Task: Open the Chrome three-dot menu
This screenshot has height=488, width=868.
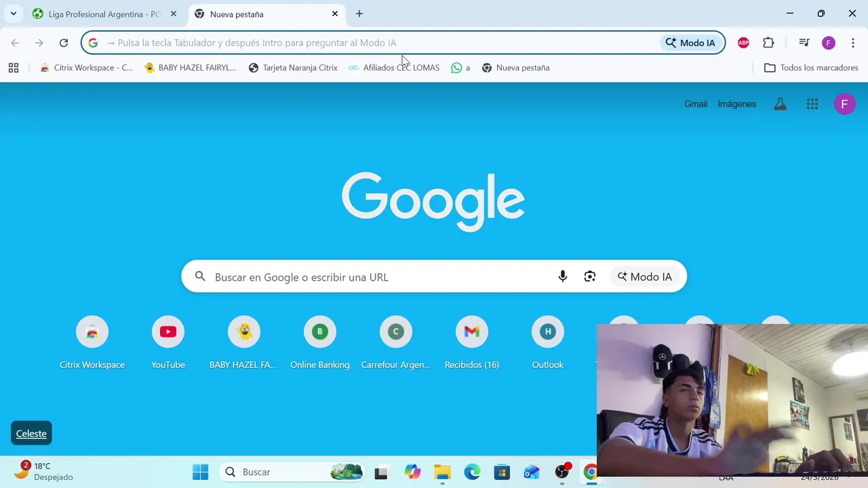Action: coord(853,43)
